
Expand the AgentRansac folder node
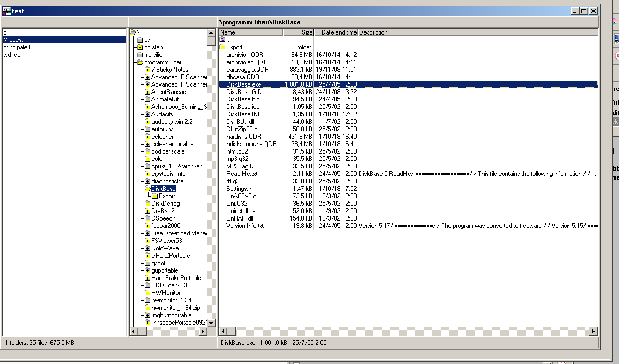click(148, 92)
